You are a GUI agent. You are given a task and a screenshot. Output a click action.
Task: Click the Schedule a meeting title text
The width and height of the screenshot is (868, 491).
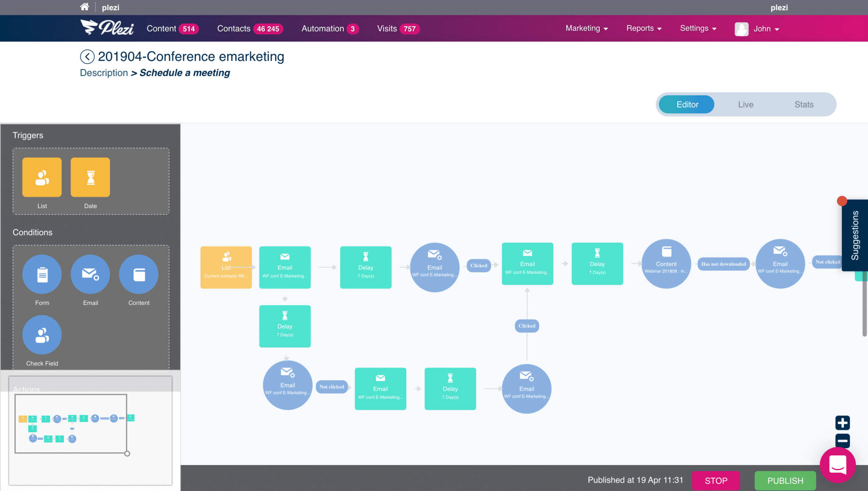click(x=185, y=73)
